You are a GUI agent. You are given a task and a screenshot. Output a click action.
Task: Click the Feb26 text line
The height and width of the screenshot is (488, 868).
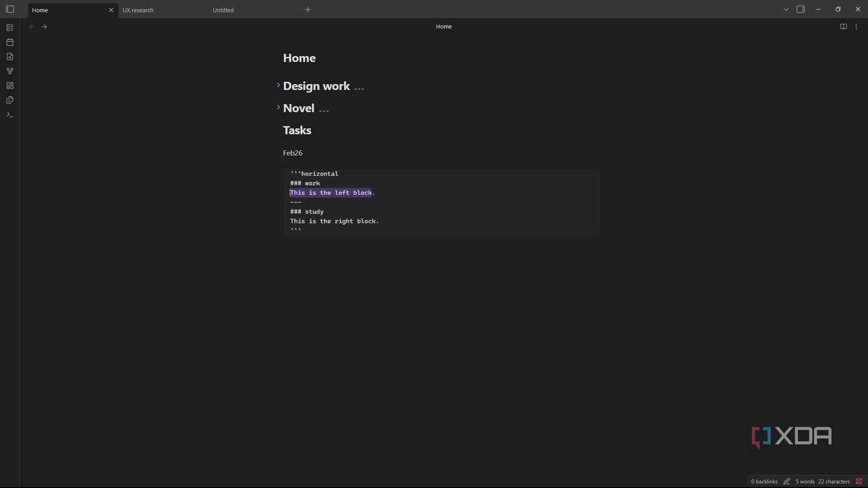point(293,153)
